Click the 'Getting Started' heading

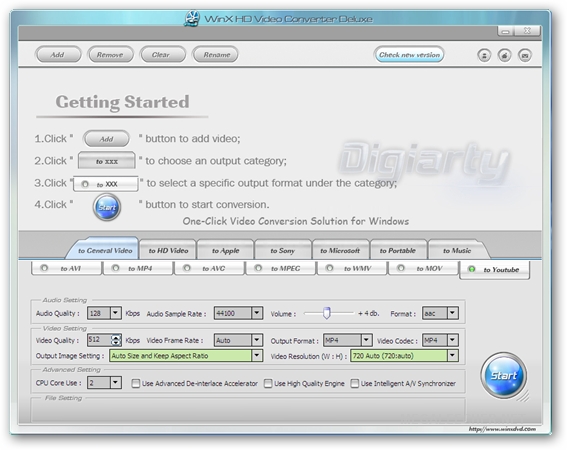[x=122, y=102]
